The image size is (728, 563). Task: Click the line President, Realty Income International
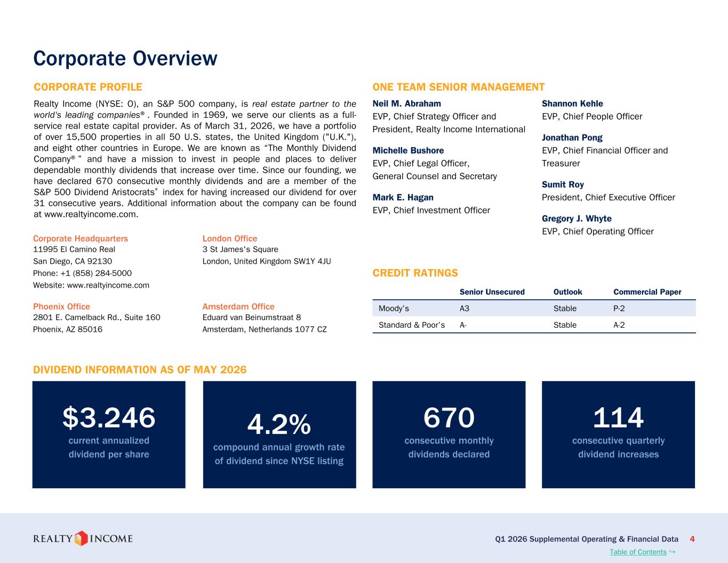click(x=449, y=129)
